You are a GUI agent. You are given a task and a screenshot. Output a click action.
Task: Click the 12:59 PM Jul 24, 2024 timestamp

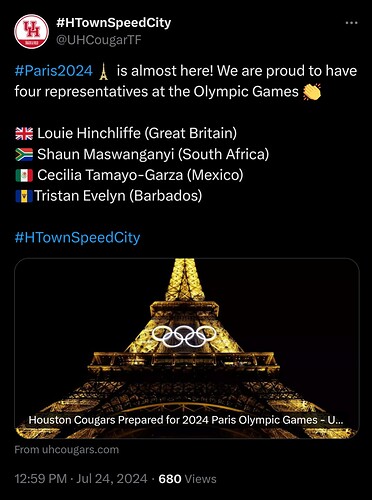point(81,479)
